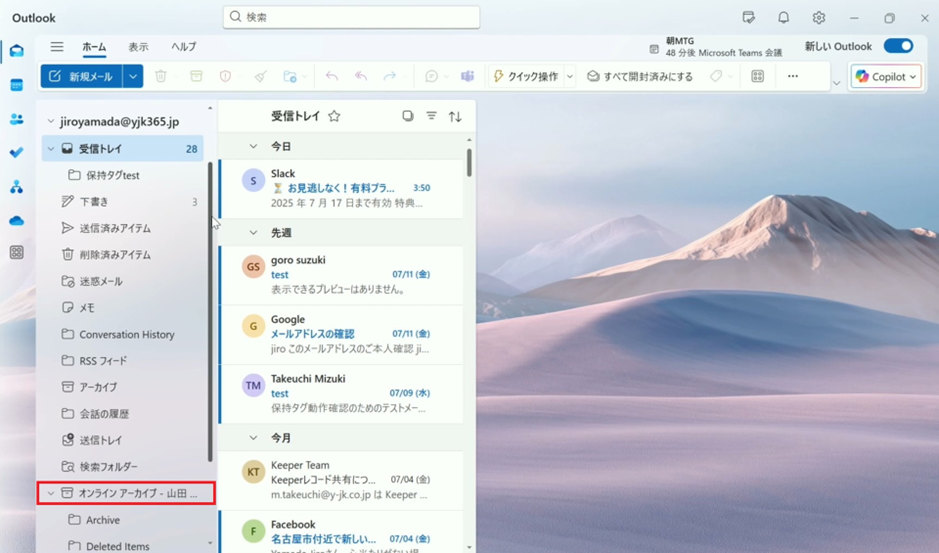The image size is (939, 553).
Task: Open the People contacts icon
Action: pos(17,119)
